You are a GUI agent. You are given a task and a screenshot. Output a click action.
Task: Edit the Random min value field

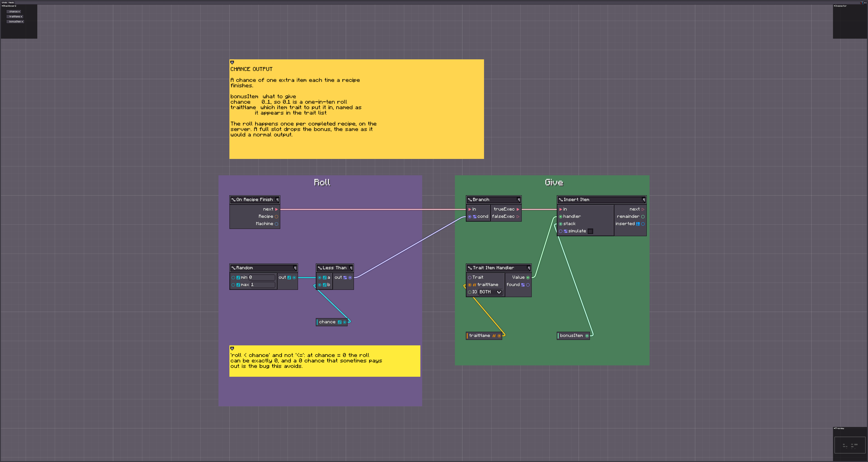262,278
